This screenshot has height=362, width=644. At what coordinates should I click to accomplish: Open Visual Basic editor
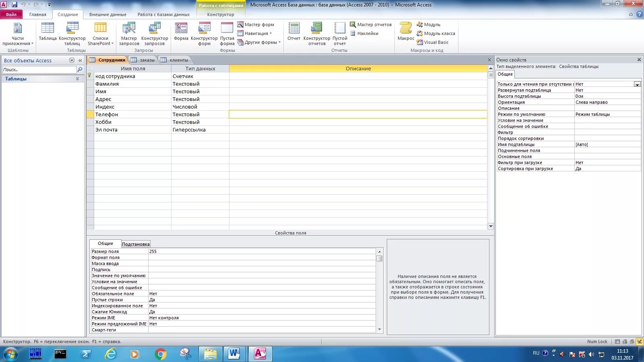[433, 42]
